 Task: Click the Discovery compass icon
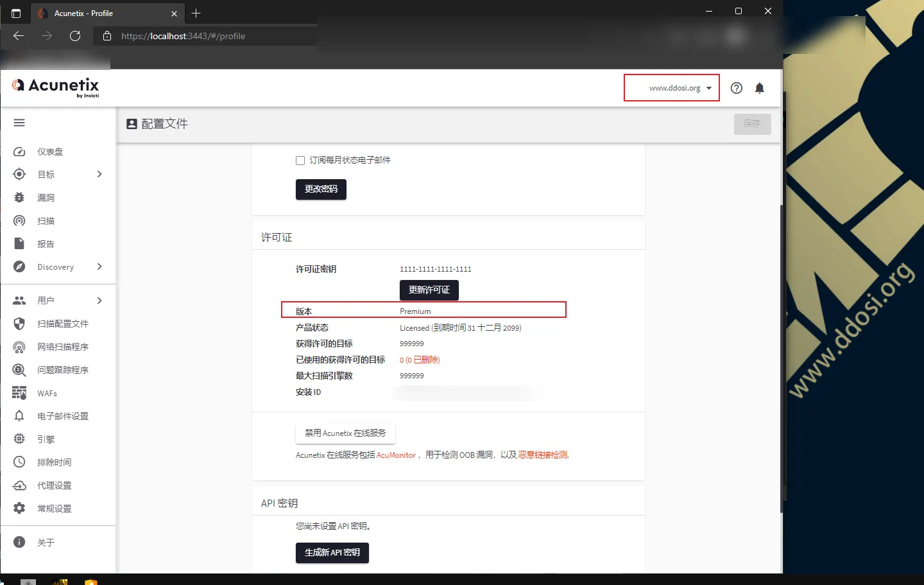tap(19, 266)
